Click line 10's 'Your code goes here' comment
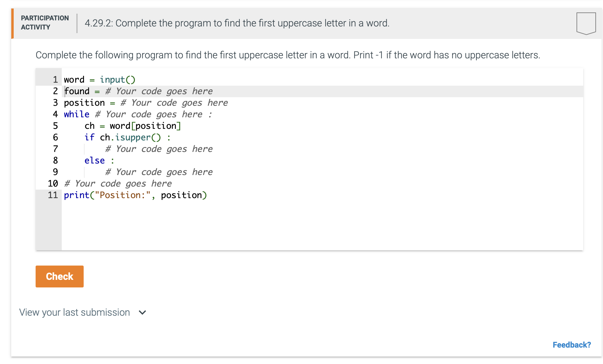Screen dimensions: 603x364 118,183
